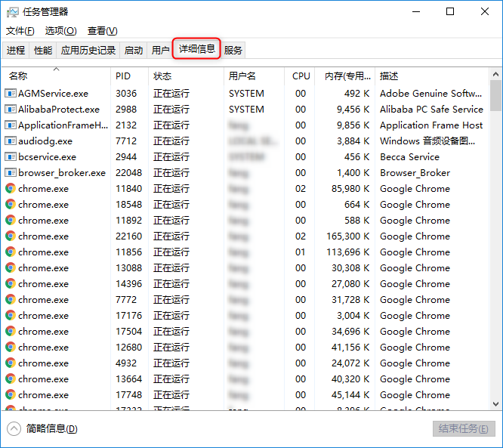Click Chrome icon for PID 13664
This screenshot has height=448, width=503.
click(11, 379)
